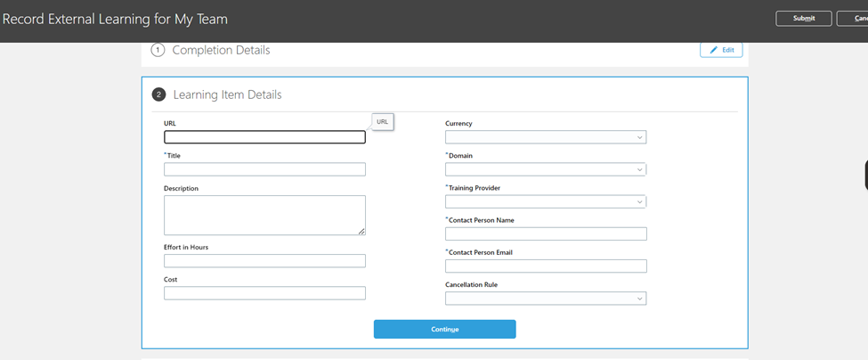This screenshot has width=868, height=360.
Task: Click the Cancel button in header
Action: coord(853,19)
